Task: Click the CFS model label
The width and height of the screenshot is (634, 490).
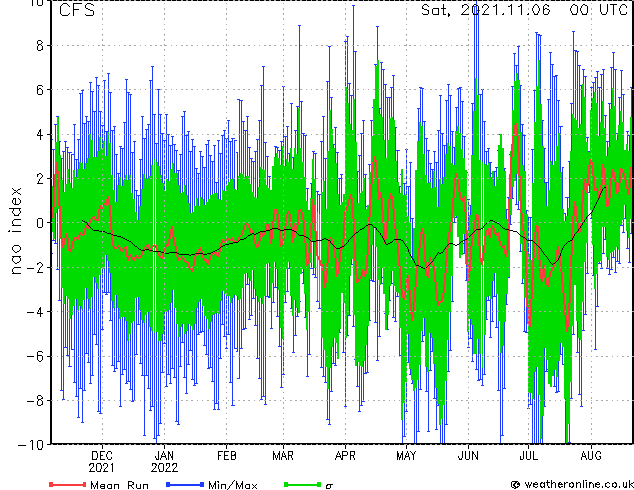Action: (x=77, y=10)
